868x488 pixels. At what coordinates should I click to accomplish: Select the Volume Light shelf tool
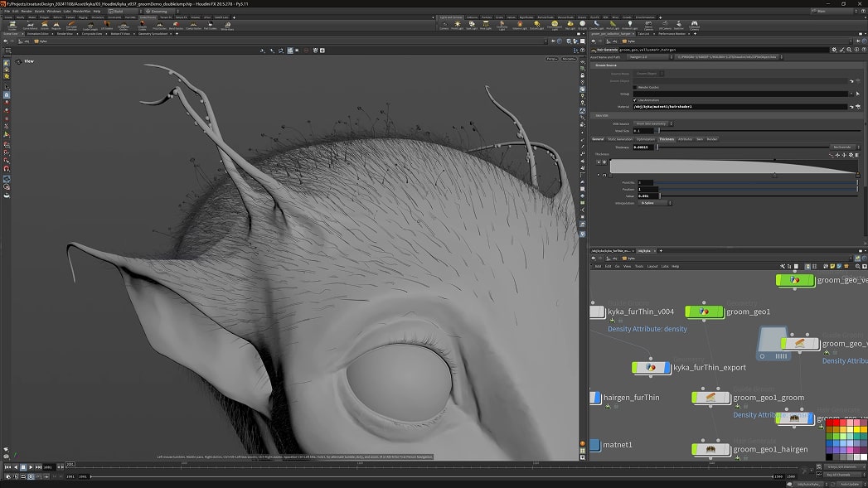[520, 24]
